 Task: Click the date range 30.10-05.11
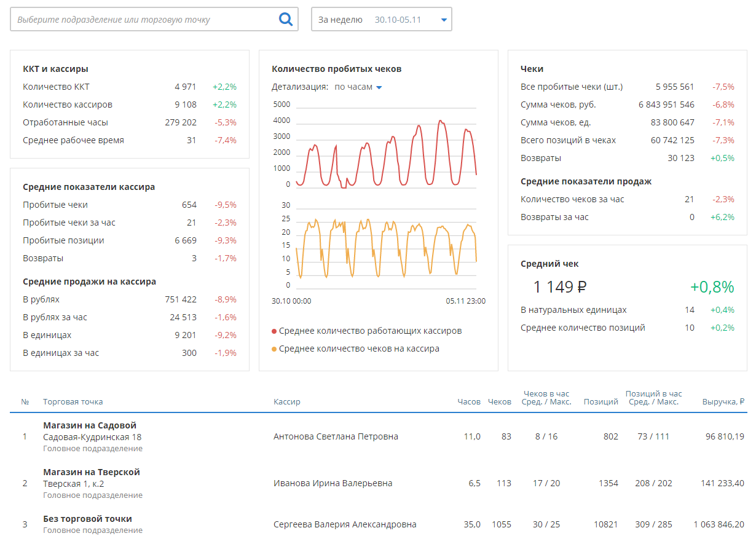pyautogui.click(x=398, y=20)
